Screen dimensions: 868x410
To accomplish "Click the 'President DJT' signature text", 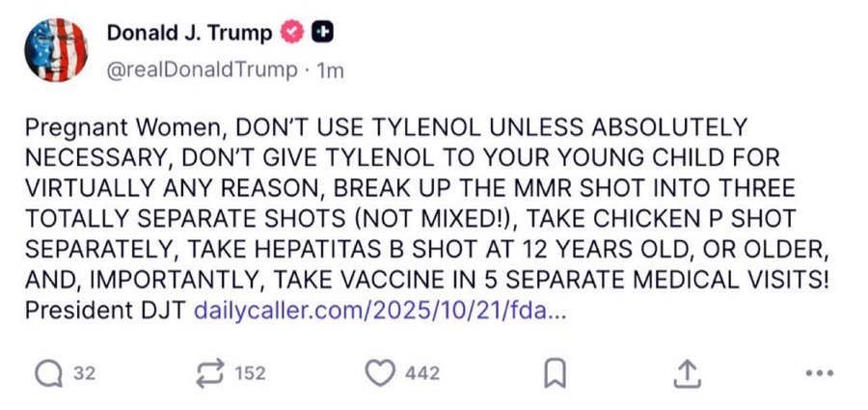I will [106, 312].
